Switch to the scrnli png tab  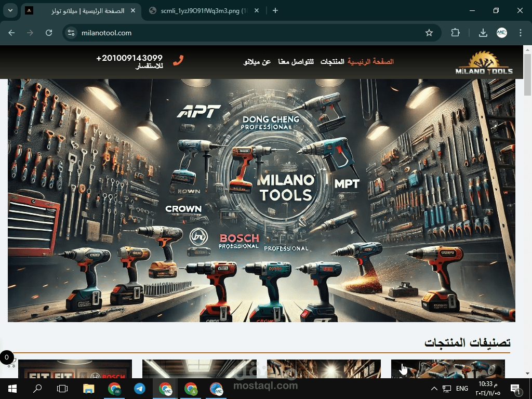[x=204, y=11]
